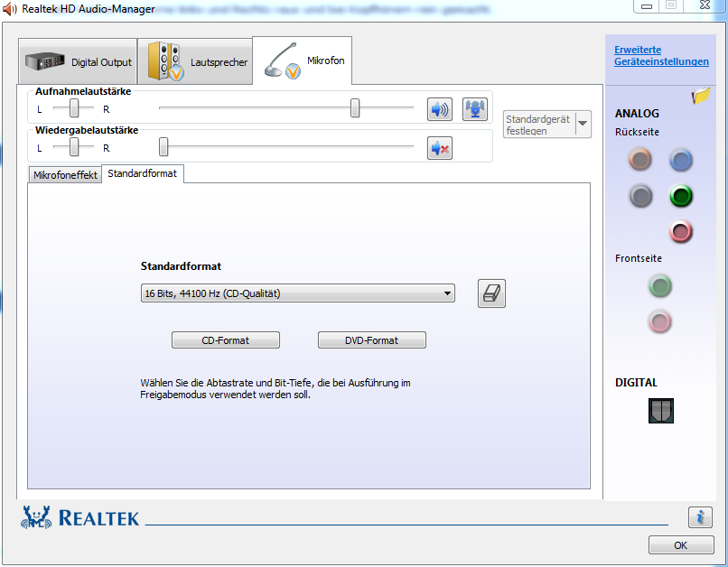Image resolution: width=728 pixels, height=567 pixels.
Task: Click the pink front panel jack
Action: coord(659,321)
